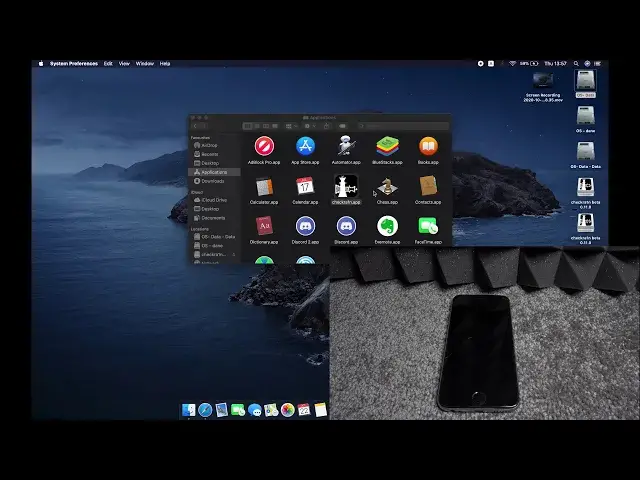This screenshot has width=640, height=480.
Task: Select Contacts.app icon
Action: (428, 186)
